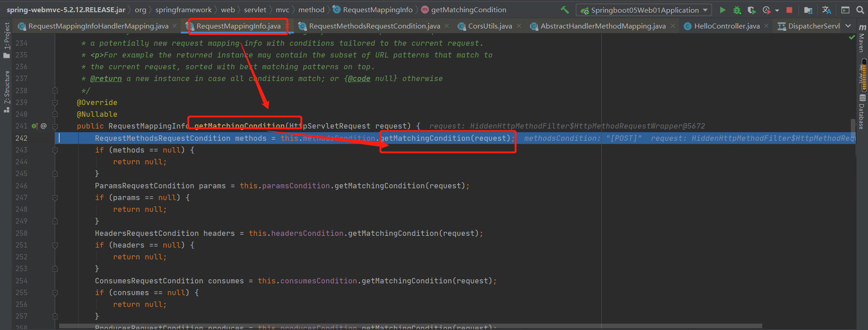Click the @Override annotation
This screenshot has width=868, height=330.
(x=97, y=103)
